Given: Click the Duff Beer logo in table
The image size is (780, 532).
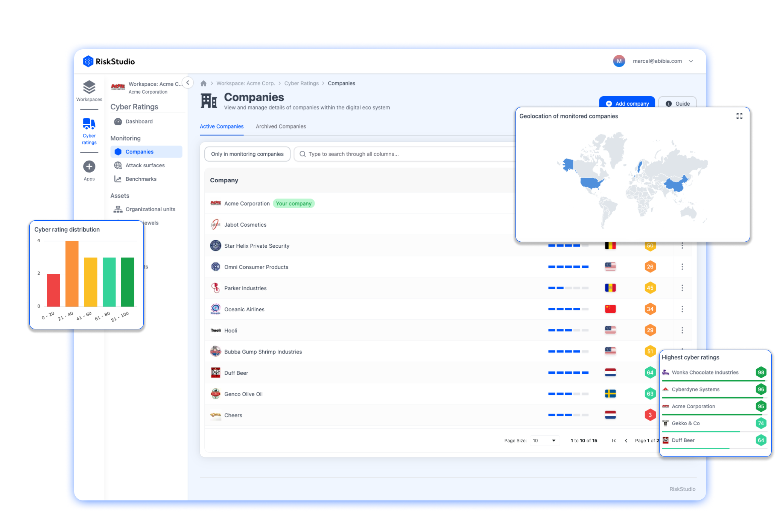Looking at the screenshot, I should click(216, 373).
